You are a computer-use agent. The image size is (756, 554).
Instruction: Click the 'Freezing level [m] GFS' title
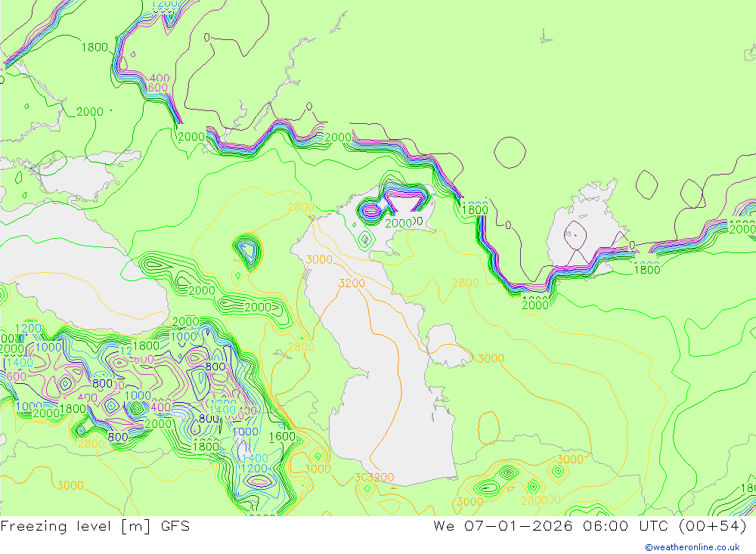(x=95, y=526)
